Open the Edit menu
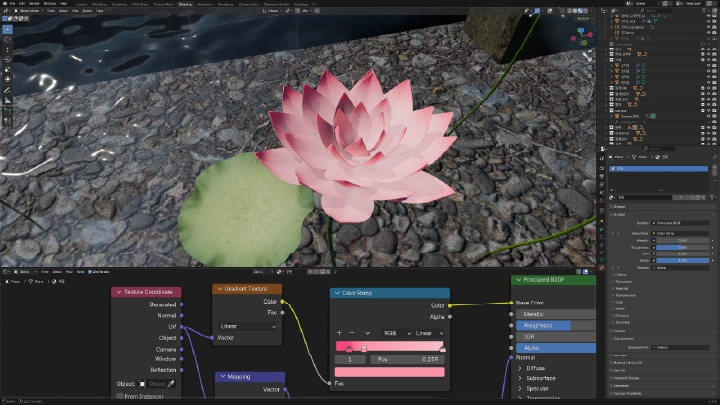 (x=22, y=3)
